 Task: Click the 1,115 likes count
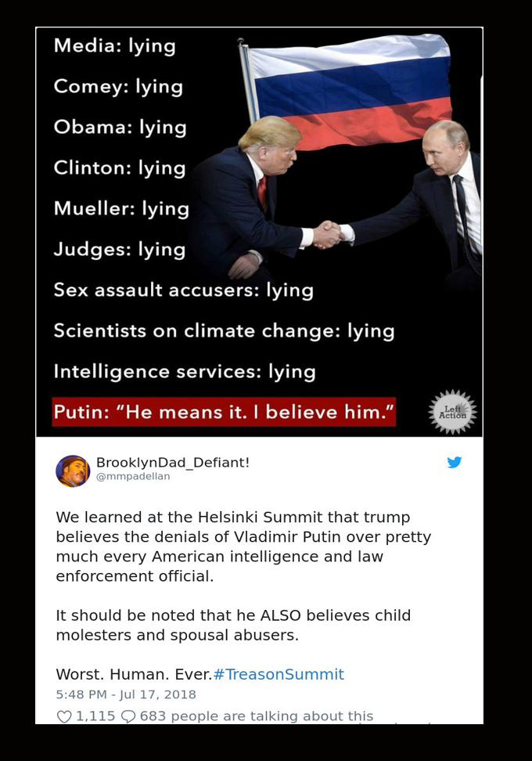pos(95,716)
